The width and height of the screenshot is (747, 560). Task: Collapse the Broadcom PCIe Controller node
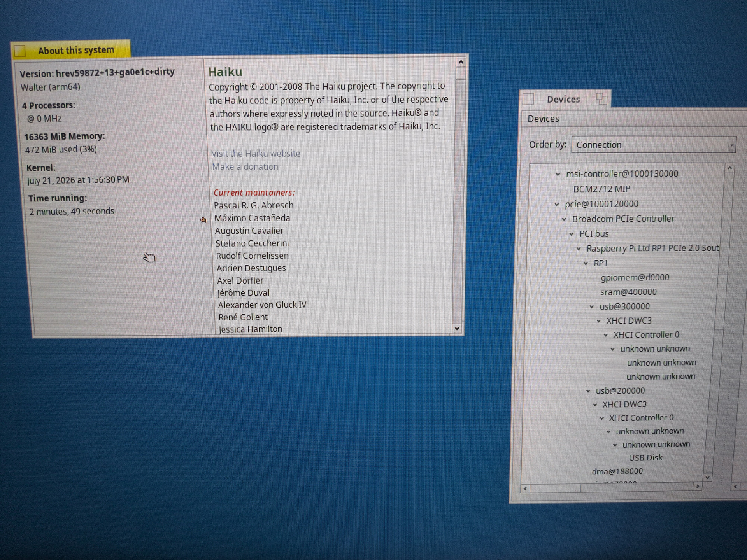click(x=564, y=219)
